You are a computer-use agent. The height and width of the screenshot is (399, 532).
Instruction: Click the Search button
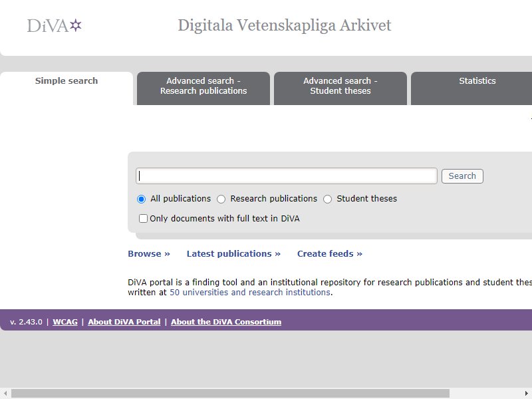462,176
